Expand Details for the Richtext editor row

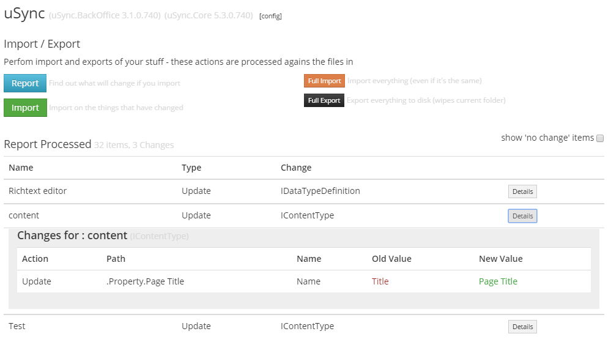(x=522, y=191)
